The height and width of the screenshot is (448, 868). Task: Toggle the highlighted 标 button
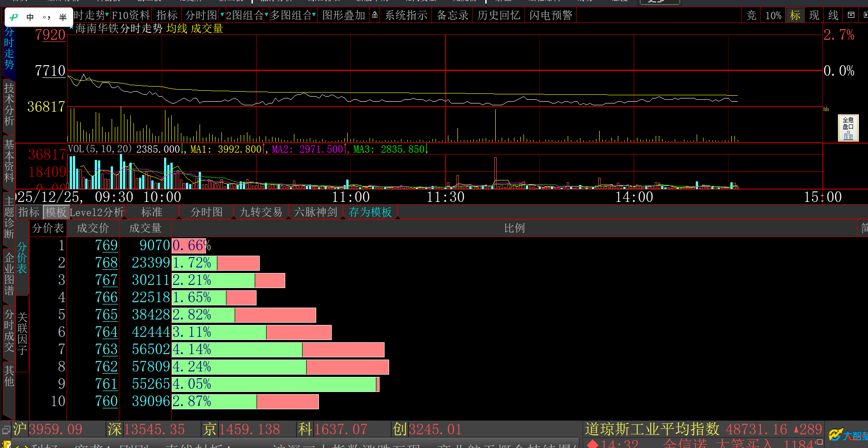[x=795, y=15]
